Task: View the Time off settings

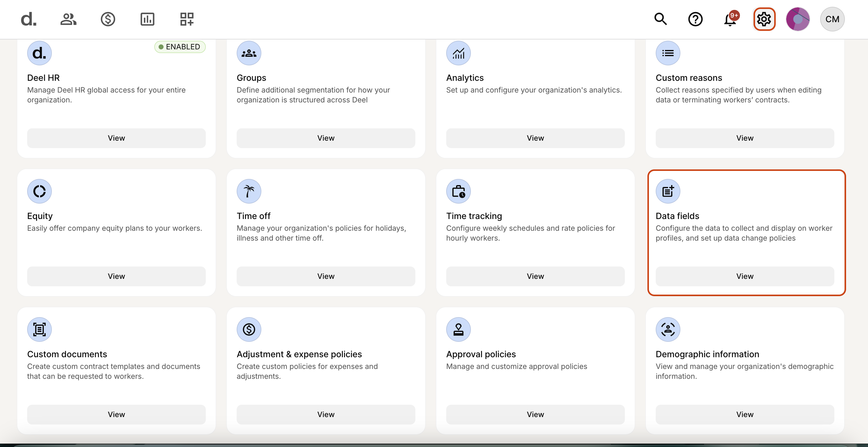Action: pyautogui.click(x=326, y=276)
